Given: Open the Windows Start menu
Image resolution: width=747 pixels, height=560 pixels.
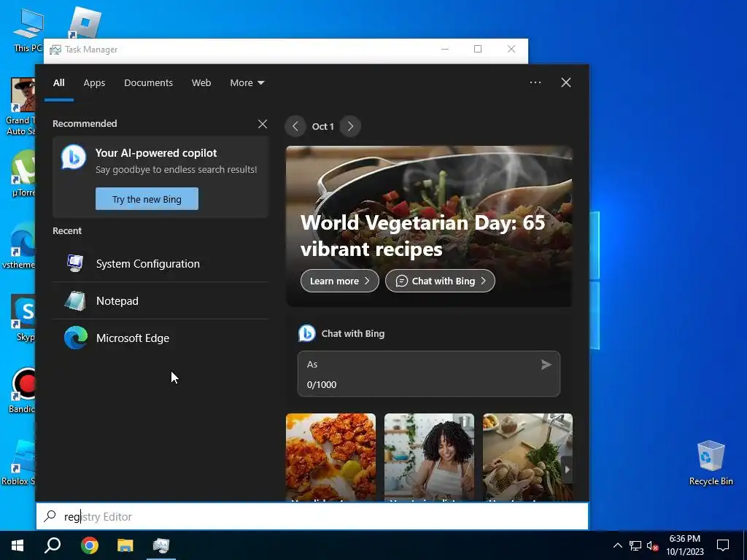Looking at the screenshot, I should pos(18,545).
